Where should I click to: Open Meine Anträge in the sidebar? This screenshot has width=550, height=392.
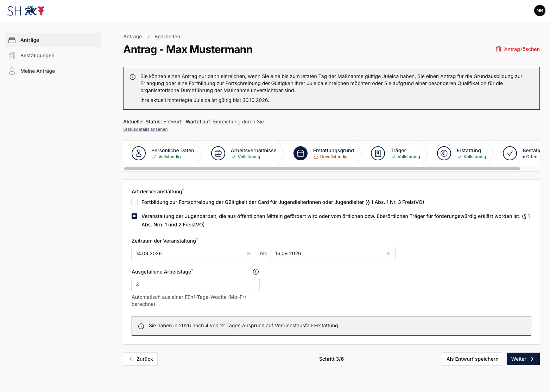[x=53, y=71]
